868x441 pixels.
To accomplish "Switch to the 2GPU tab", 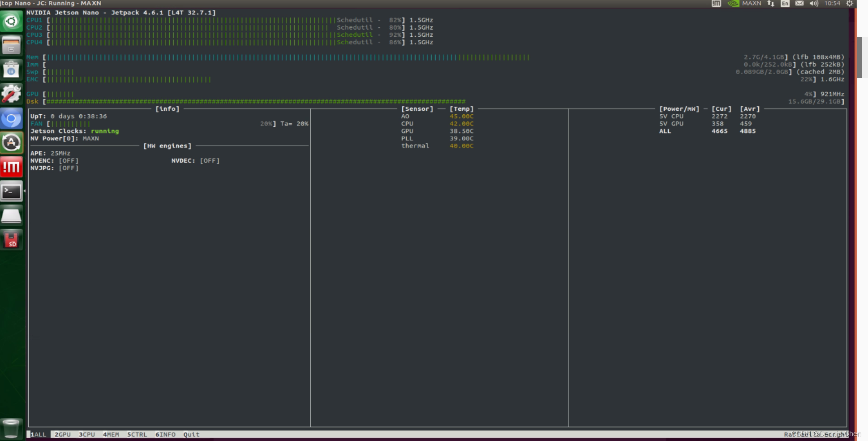I will [x=63, y=434].
